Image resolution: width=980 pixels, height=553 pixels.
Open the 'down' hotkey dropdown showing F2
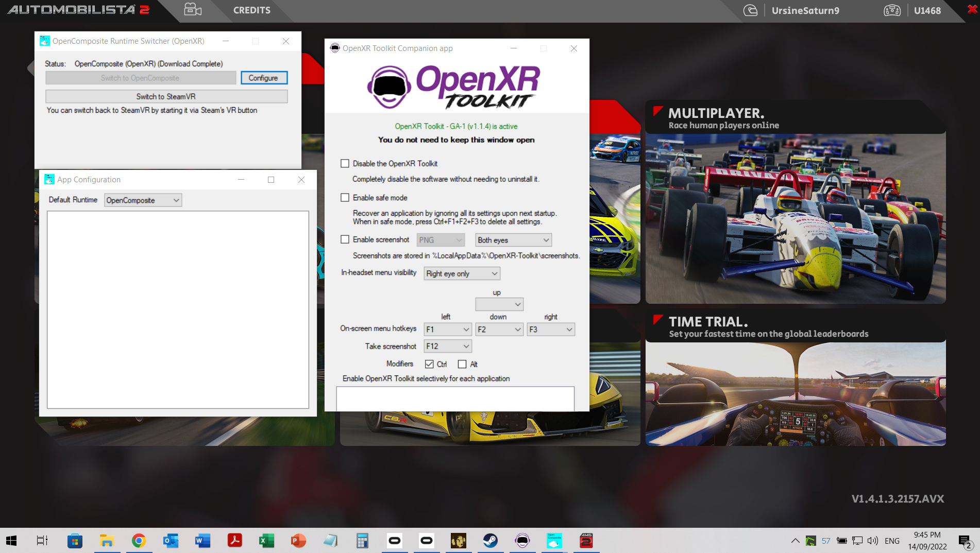499,330
